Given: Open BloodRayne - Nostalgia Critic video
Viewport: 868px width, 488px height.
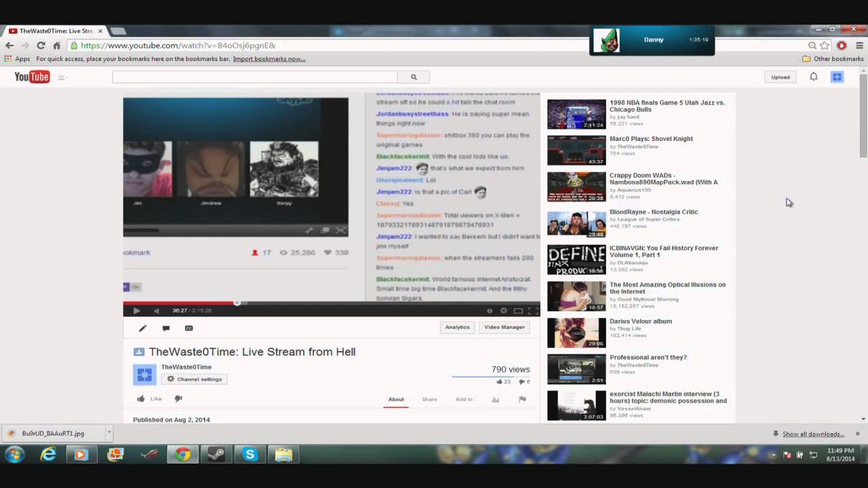Looking at the screenshot, I should point(654,212).
